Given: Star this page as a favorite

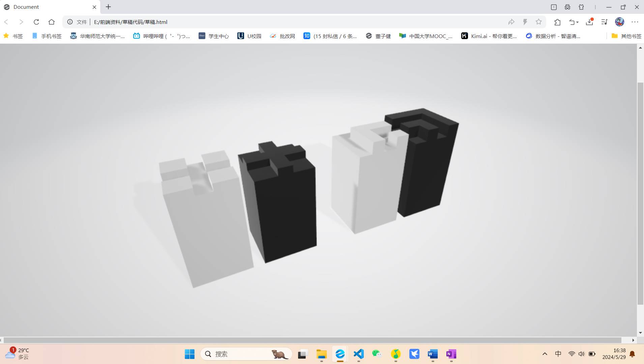Looking at the screenshot, I should click(538, 22).
